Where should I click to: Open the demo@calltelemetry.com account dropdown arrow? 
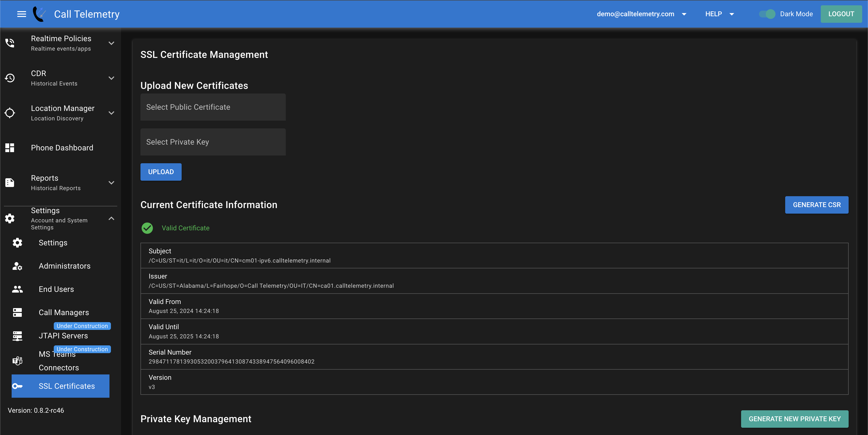click(684, 14)
